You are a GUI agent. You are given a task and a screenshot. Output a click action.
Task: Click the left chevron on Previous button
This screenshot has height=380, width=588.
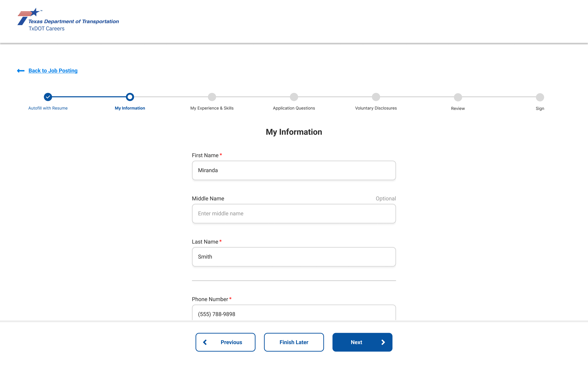[205, 342]
